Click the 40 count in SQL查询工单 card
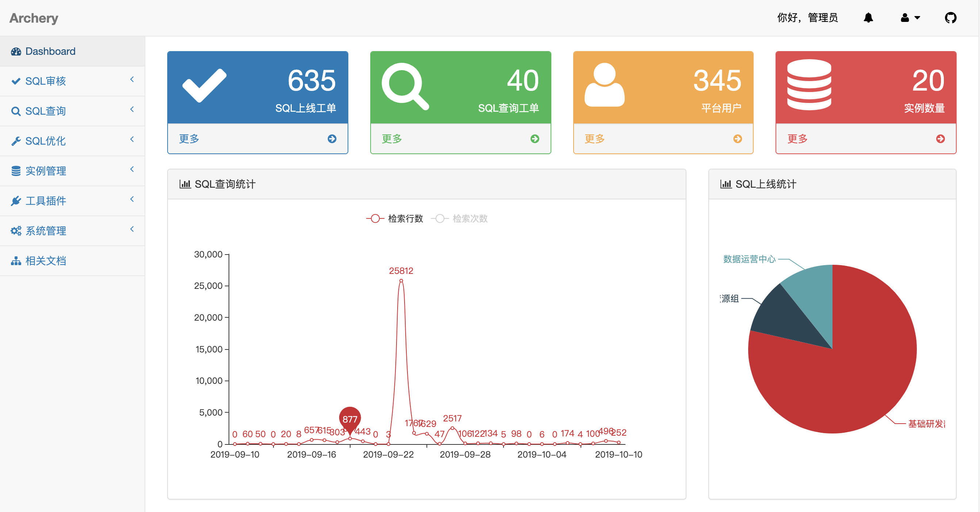The image size is (980, 512). (x=523, y=80)
